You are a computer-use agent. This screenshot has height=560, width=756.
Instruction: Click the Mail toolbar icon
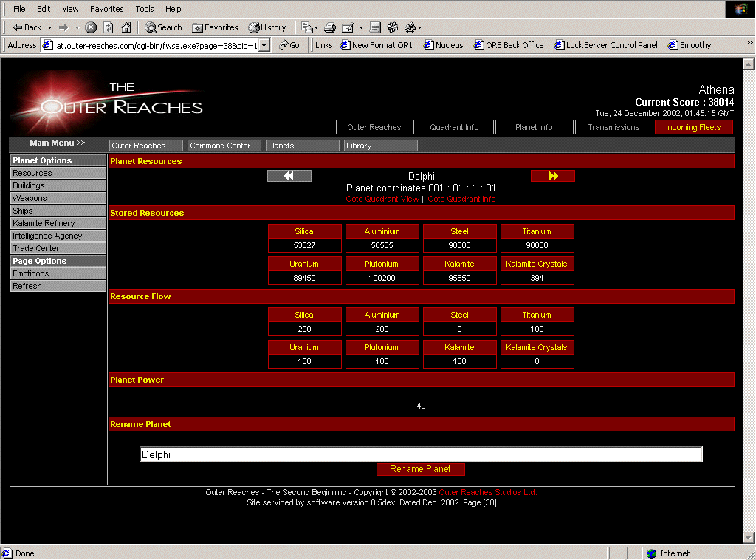(x=308, y=27)
